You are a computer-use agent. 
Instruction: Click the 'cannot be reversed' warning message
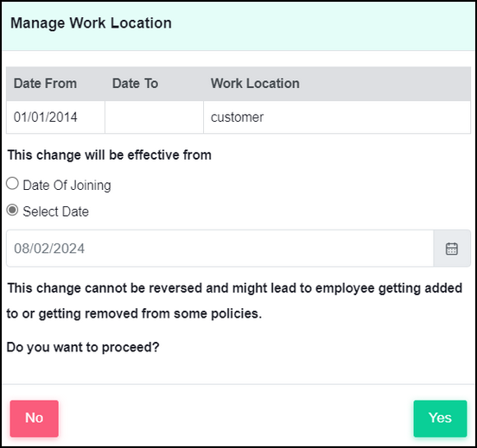[x=234, y=300]
